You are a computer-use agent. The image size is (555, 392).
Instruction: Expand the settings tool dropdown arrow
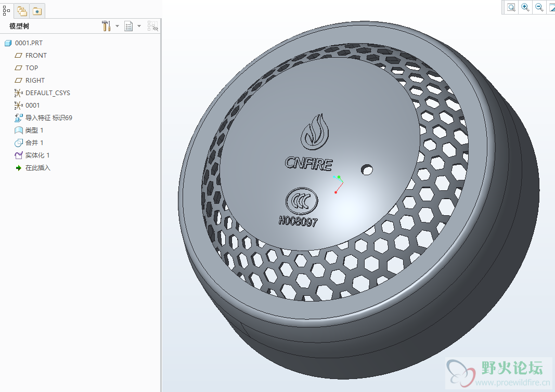[x=117, y=26]
